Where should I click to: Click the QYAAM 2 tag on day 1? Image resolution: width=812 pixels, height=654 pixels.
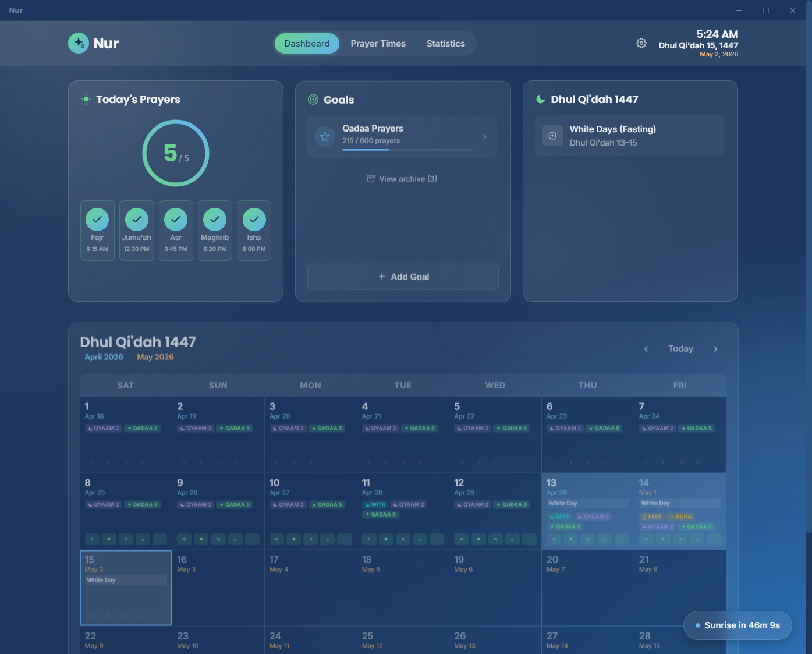pyautogui.click(x=104, y=429)
